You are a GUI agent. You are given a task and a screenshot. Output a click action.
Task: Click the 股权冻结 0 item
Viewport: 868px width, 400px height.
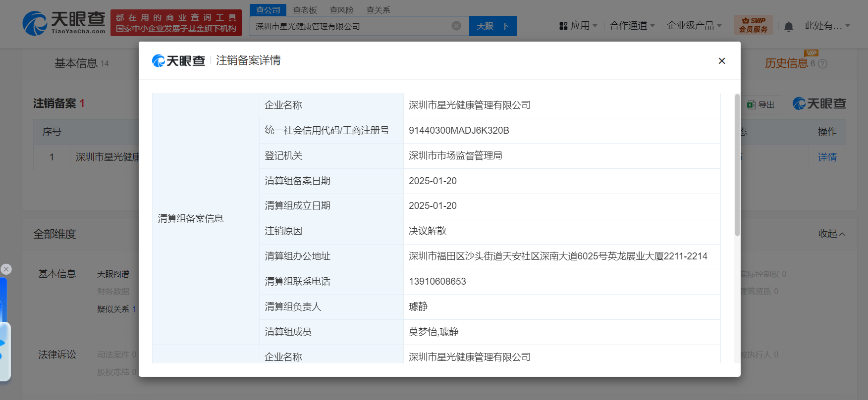116,372
